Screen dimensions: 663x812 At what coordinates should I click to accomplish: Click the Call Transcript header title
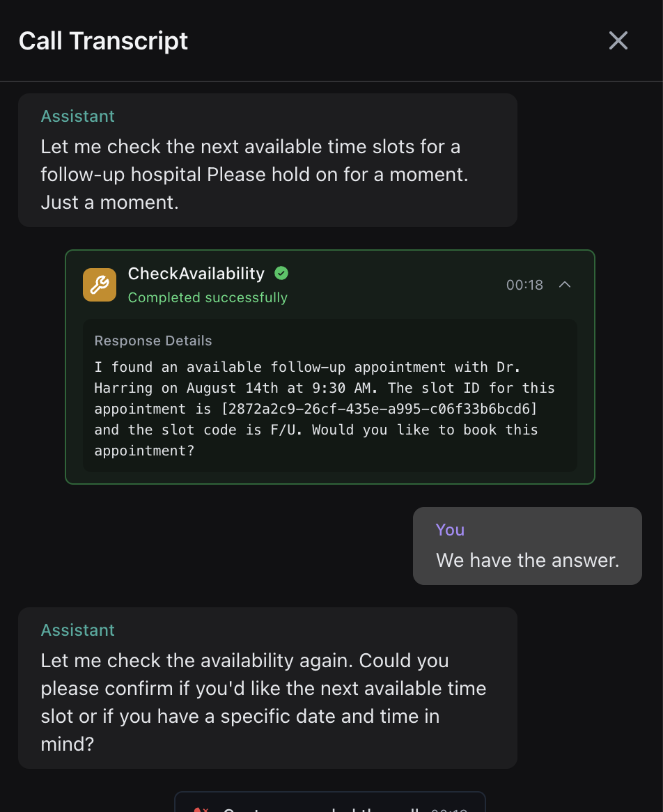[x=103, y=40]
